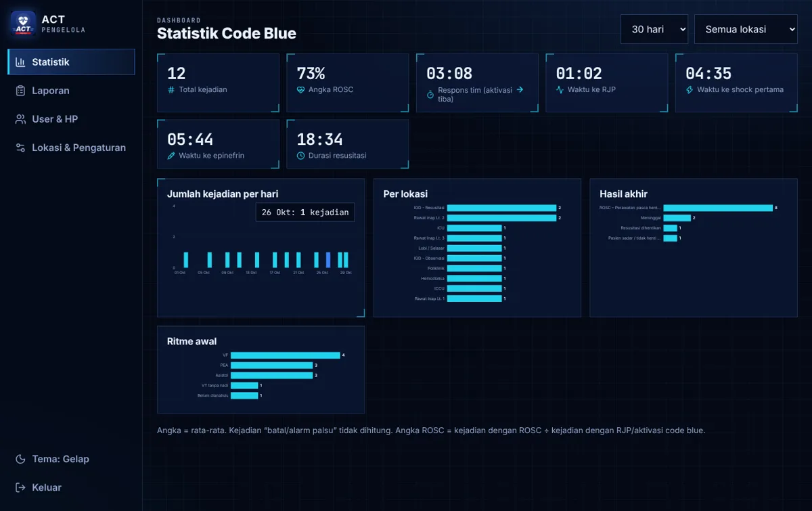Click the sliders icon beside Lokasi & Pengaturan
The width and height of the screenshot is (812, 511).
tap(20, 148)
